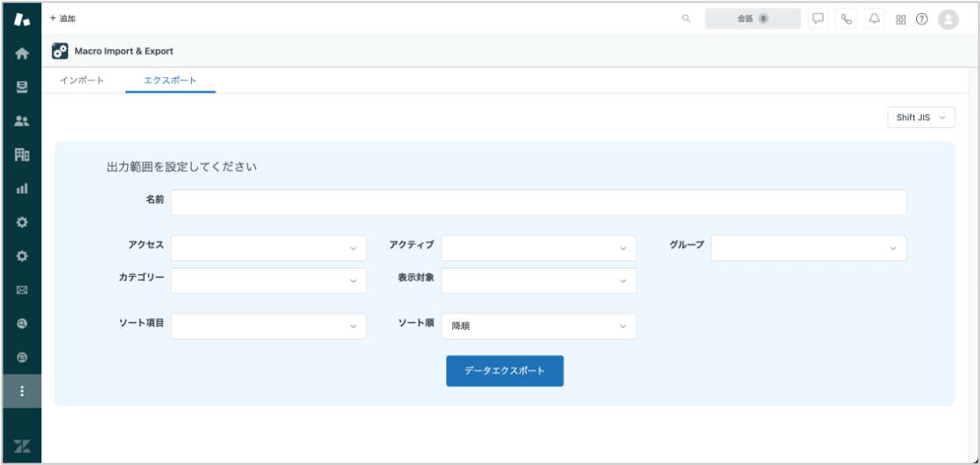Open the Organizations building icon

click(22, 154)
